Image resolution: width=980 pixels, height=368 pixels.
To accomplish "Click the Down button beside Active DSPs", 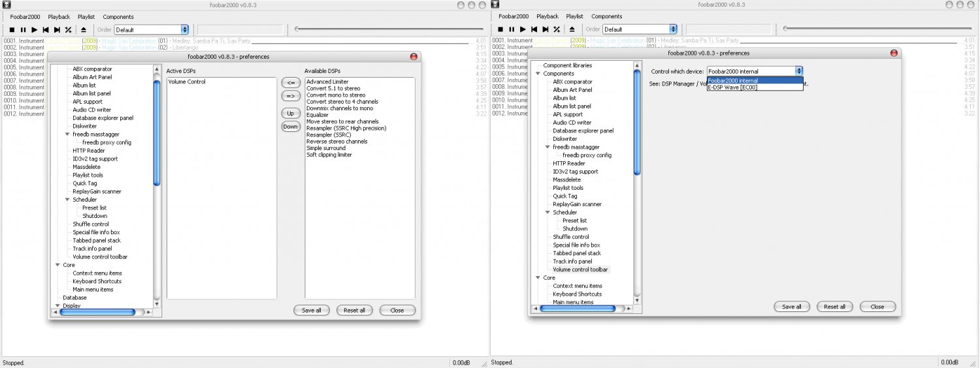I will tap(291, 127).
